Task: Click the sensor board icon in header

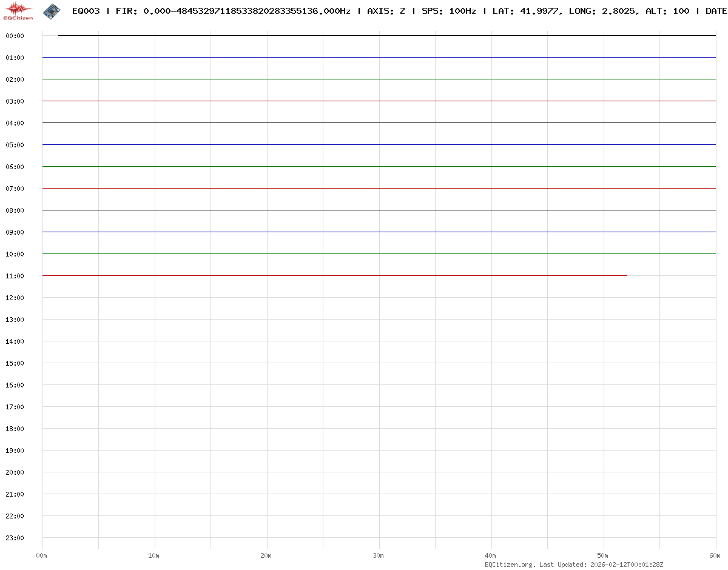Action: [52, 11]
